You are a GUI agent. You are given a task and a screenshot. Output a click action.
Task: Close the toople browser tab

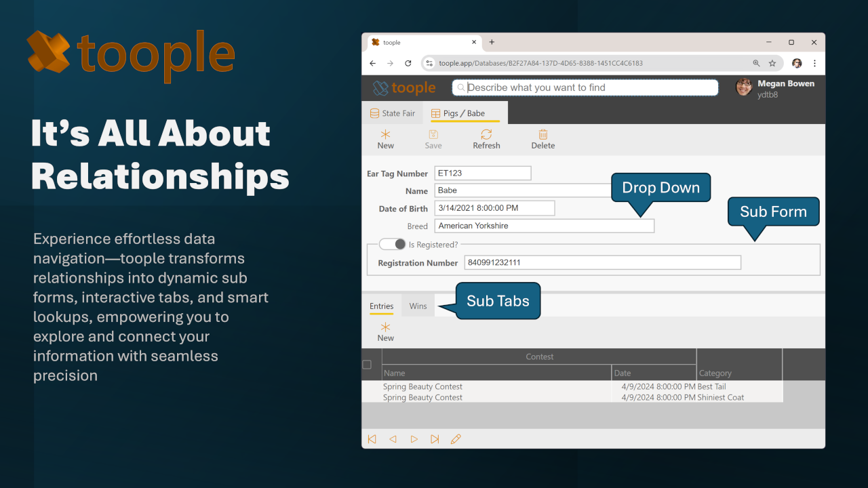tap(474, 42)
